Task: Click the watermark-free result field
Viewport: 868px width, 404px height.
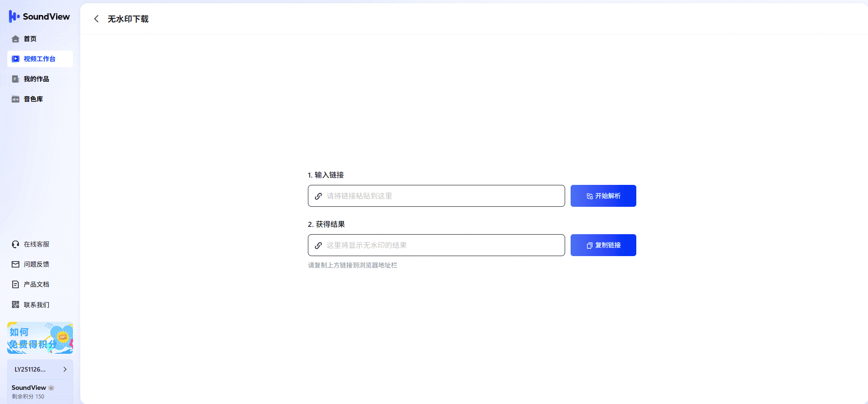Action: click(x=442, y=245)
